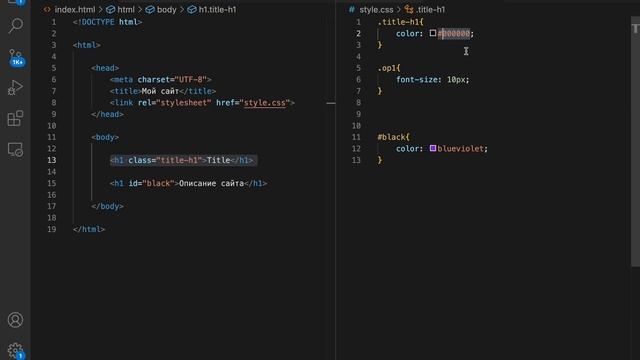Click the html breadcrumb segment
This screenshot has width=640, height=360.
tap(126, 9)
